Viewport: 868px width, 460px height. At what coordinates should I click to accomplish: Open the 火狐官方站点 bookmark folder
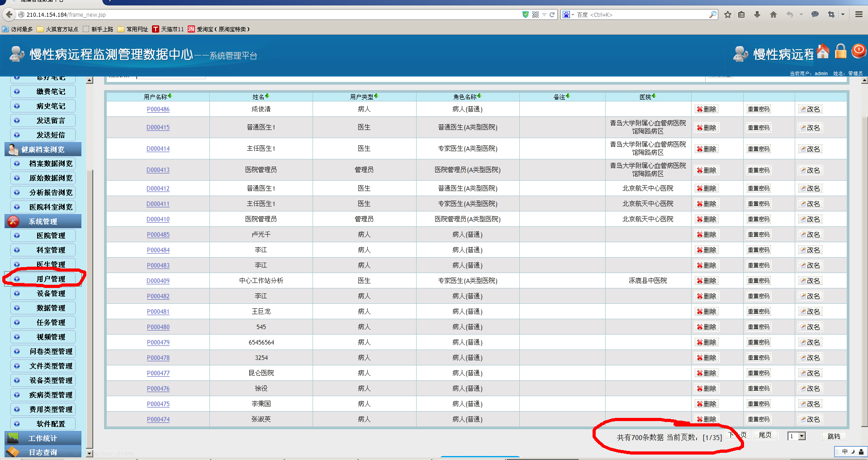pos(57,29)
